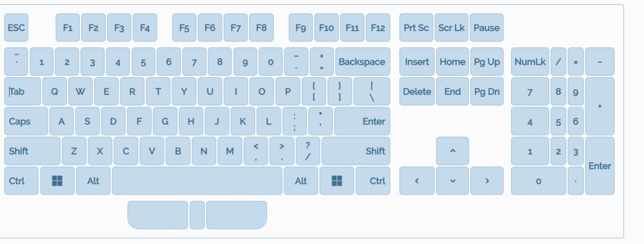644x244 pixels.
Task: Click the right arrow key
Action: (x=487, y=181)
